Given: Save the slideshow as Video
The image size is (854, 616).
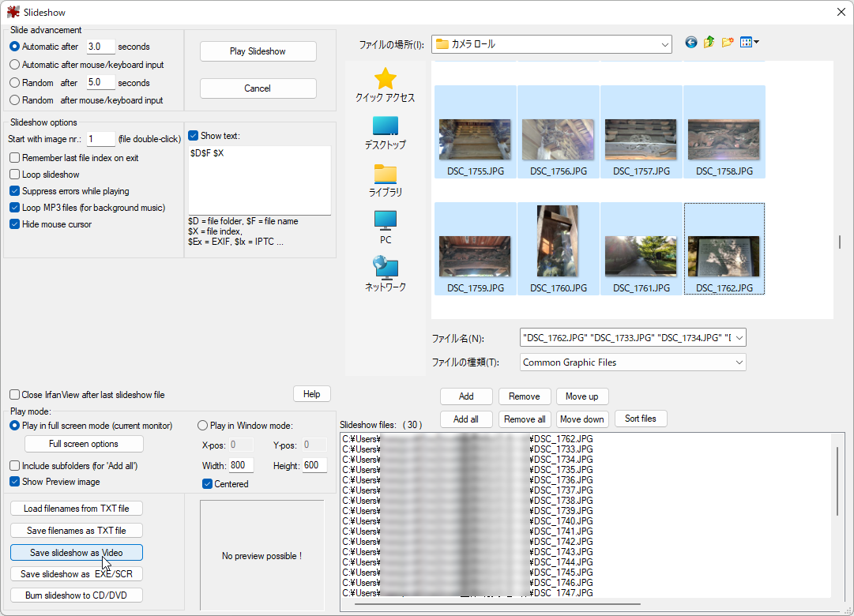Looking at the screenshot, I should click(x=76, y=552).
